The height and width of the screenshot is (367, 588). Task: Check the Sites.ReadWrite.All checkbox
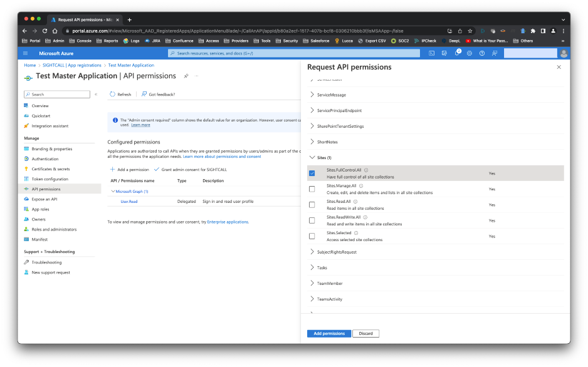coord(312,220)
